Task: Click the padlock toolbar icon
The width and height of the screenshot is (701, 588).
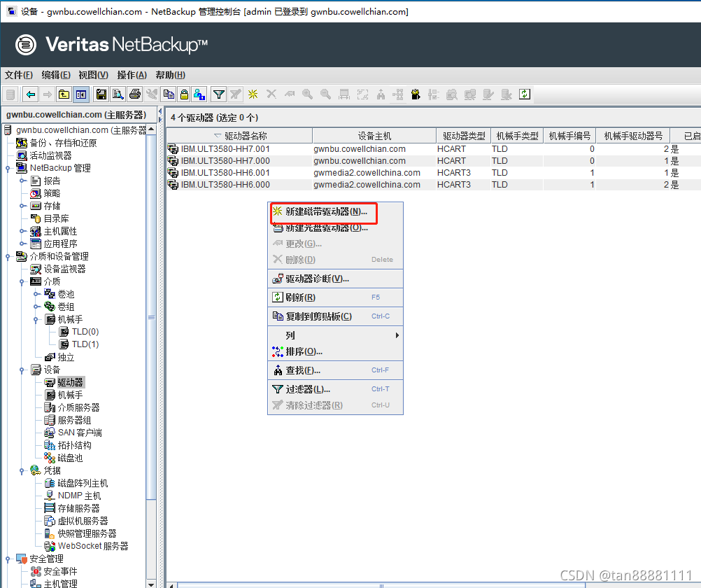Action: (x=184, y=94)
